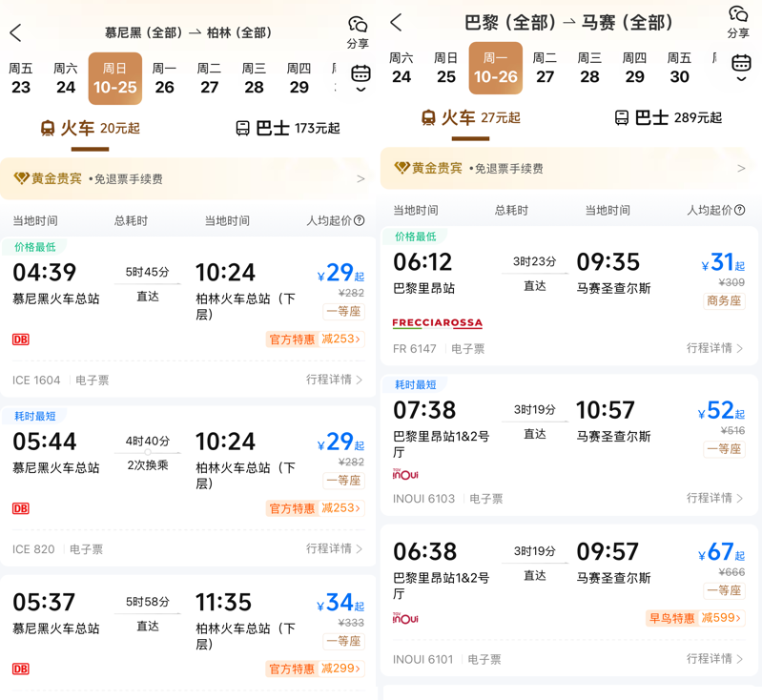Open 行程详情 for INOUI 6103
This screenshot has width=762, height=700.
pyautogui.click(x=715, y=498)
